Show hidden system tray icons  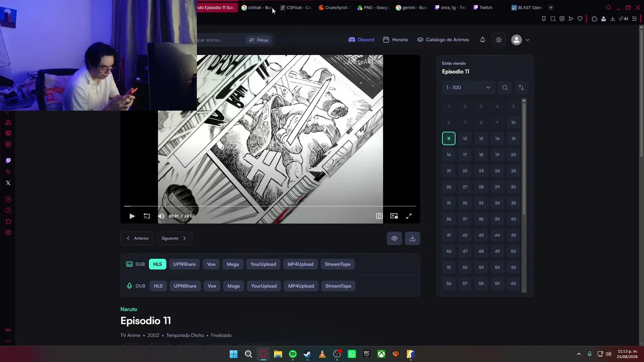click(x=579, y=354)
